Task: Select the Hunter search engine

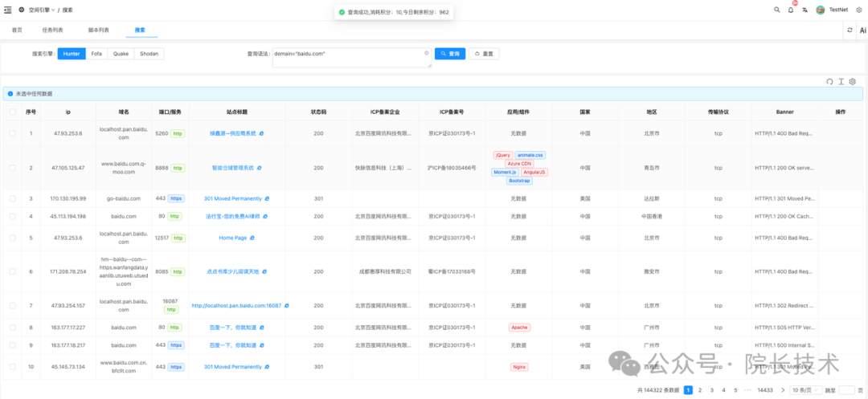Action: pos(72,54)
